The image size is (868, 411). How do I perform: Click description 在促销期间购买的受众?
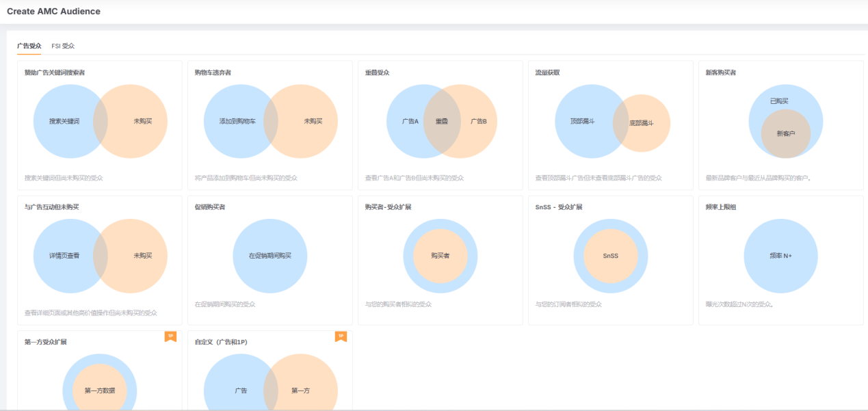pyautogui.click(x=225, y=304)
